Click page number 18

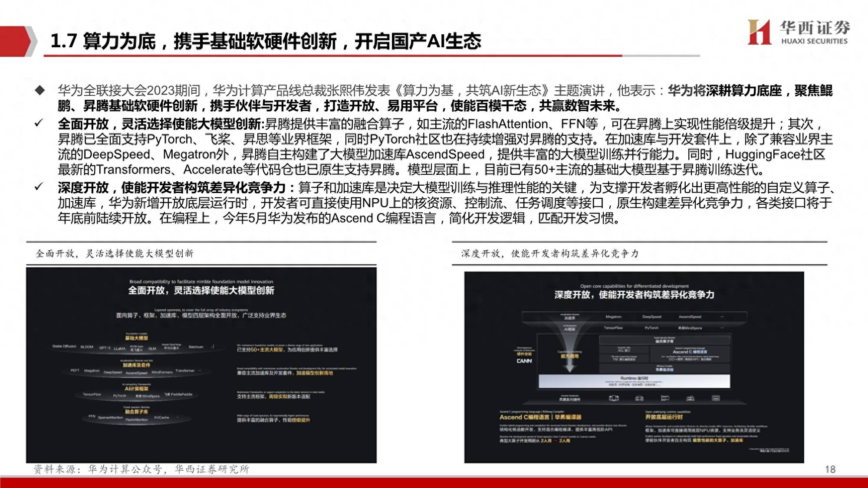pyautogui.click(x=830, y=469)
